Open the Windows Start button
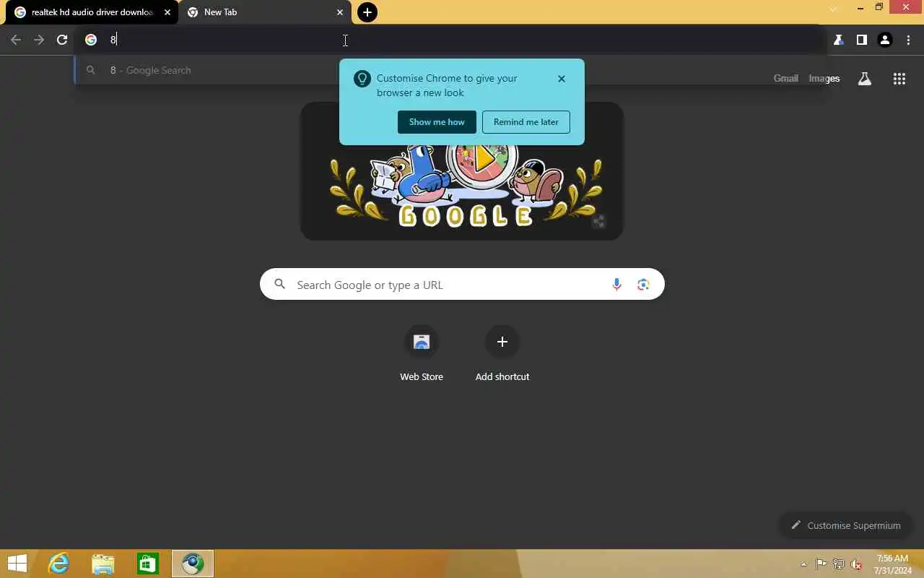 (x=17, y=564)
